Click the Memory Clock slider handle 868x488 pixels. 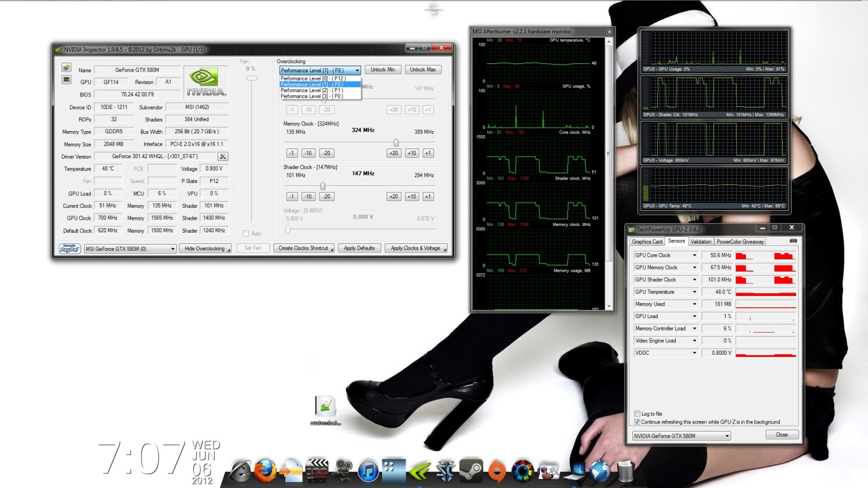(396, 142)
